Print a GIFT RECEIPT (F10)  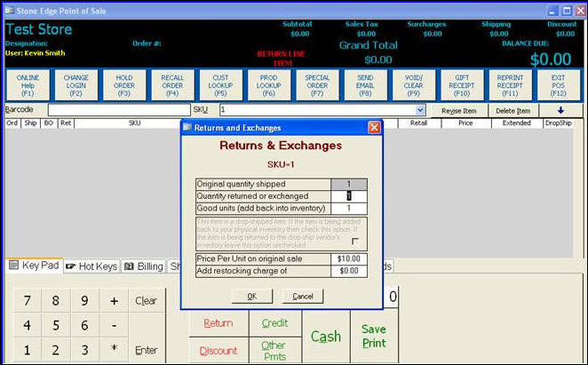pyautogui.click(x=462, y=85)
